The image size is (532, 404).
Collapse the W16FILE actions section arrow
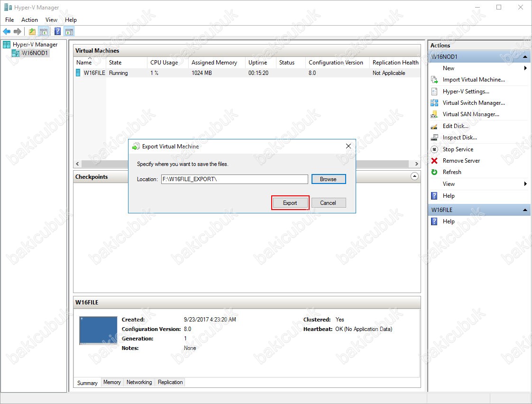pyautogui.click(x=525, y=211)
